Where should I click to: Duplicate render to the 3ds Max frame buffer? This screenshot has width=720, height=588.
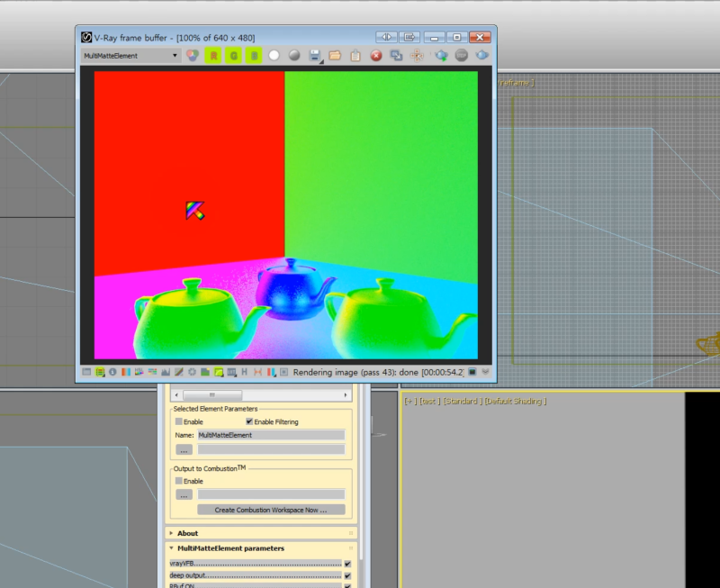(397, 55)
